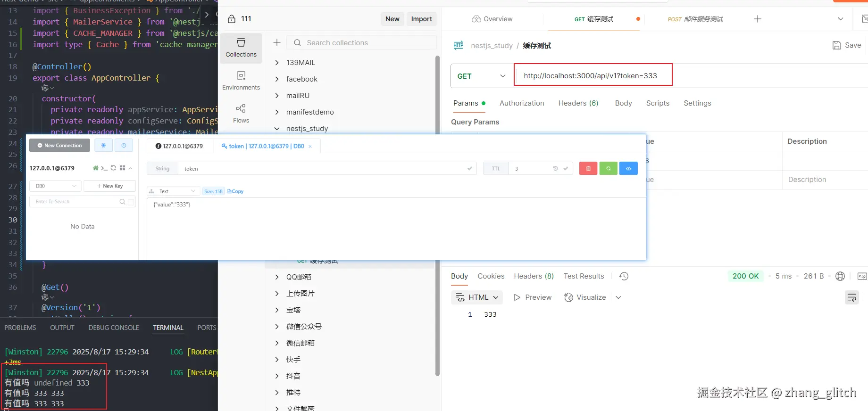Click the search magnifier in the Redis key filter

point(123,201)
